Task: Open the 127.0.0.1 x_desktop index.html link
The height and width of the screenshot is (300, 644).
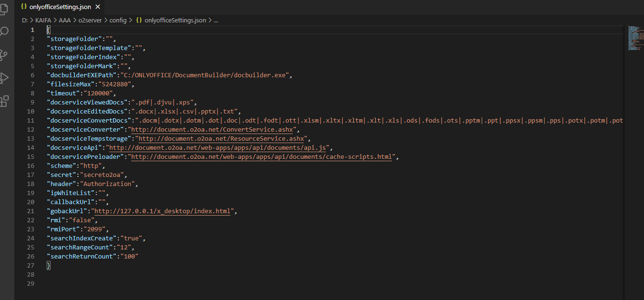Action: [162, 211]
